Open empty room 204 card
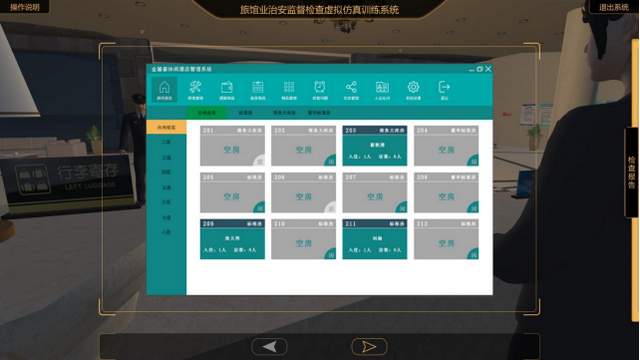 coord(446,146)
